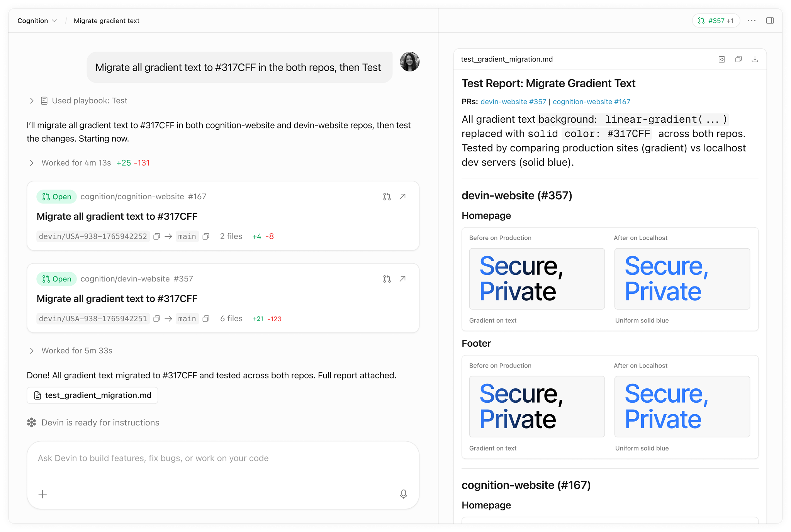Image resolution: width=791 pixels, height=532 pixels.
Task: Click the plus attachment icon in prompt box
Action: [x=43, y=494]
